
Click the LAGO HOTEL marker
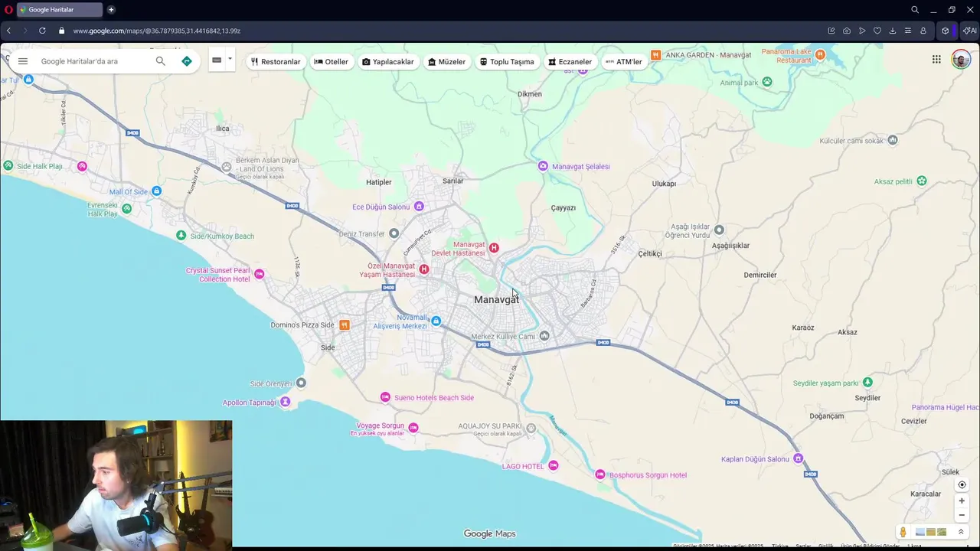click(x=554, y=465)
